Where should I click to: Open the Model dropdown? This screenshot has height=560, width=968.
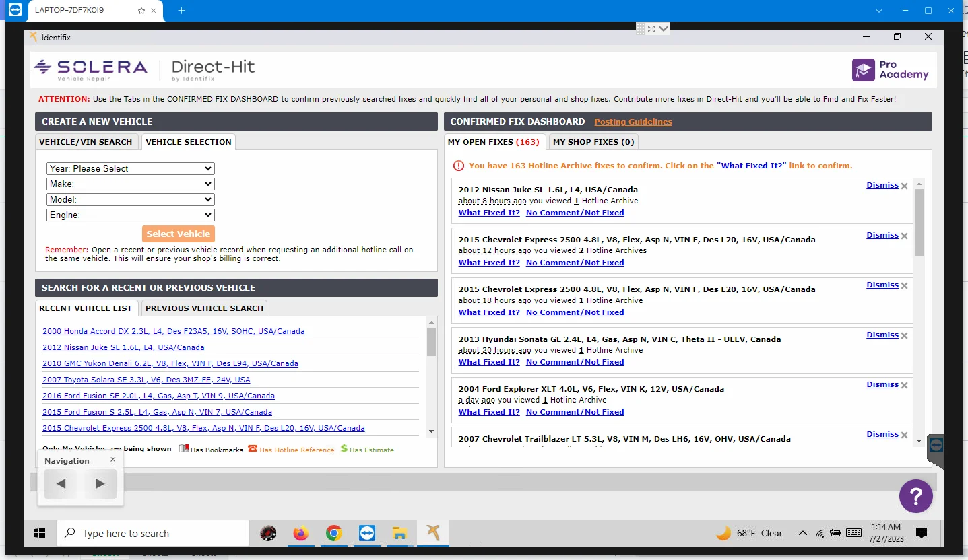131,199
